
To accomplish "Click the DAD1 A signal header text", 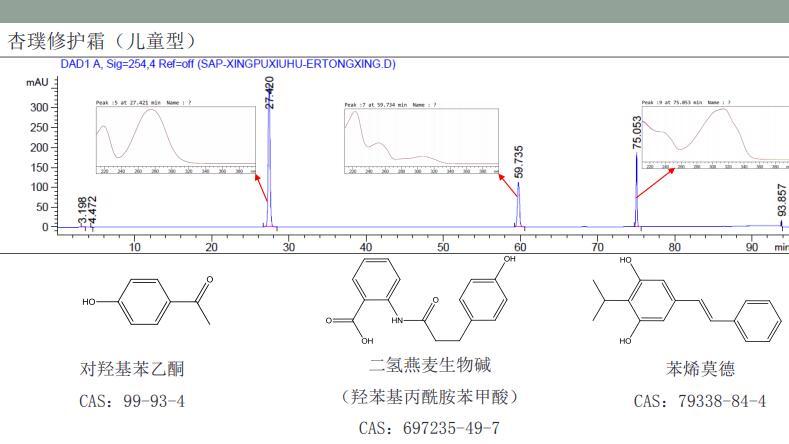I will point(228,64).
